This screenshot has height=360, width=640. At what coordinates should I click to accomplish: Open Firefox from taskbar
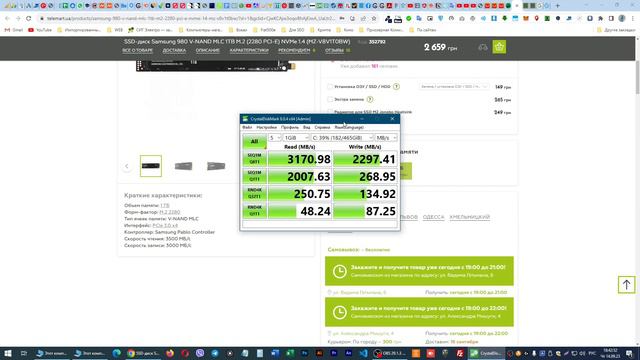(x=169, y=353)
